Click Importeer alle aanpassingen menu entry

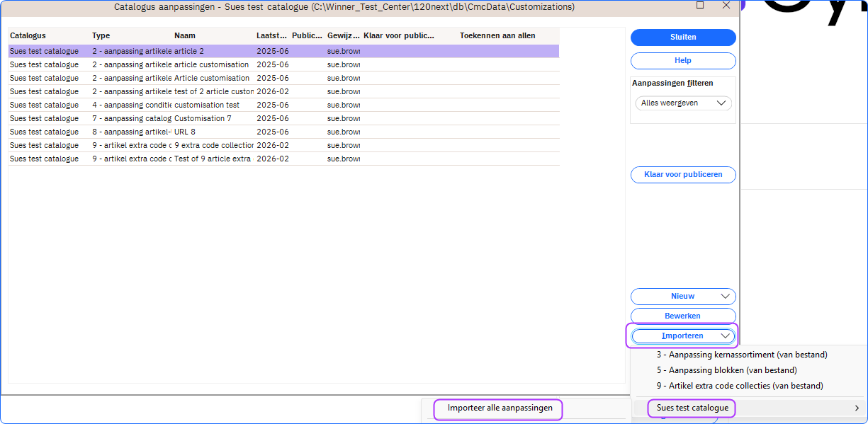click(x=500, y=408)
